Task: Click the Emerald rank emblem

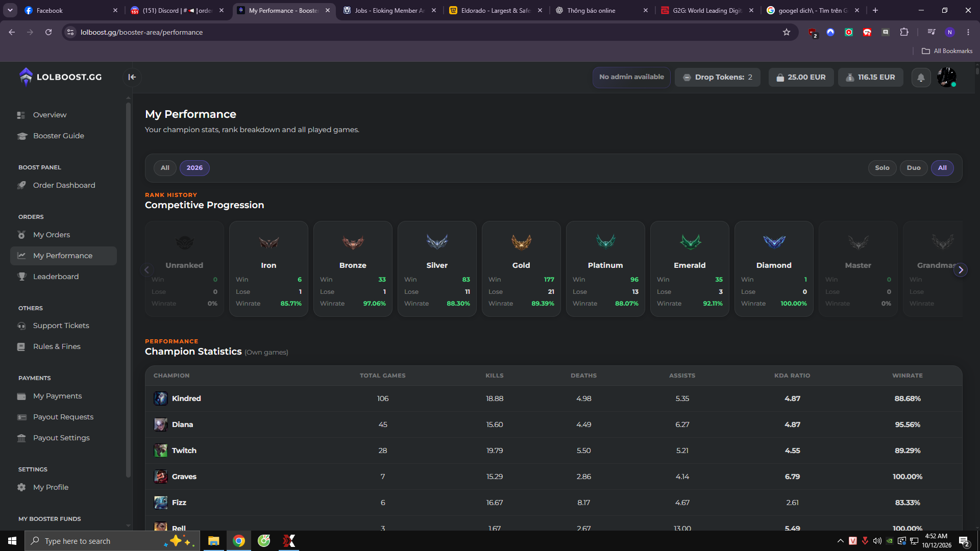Action: coord(690,241)
